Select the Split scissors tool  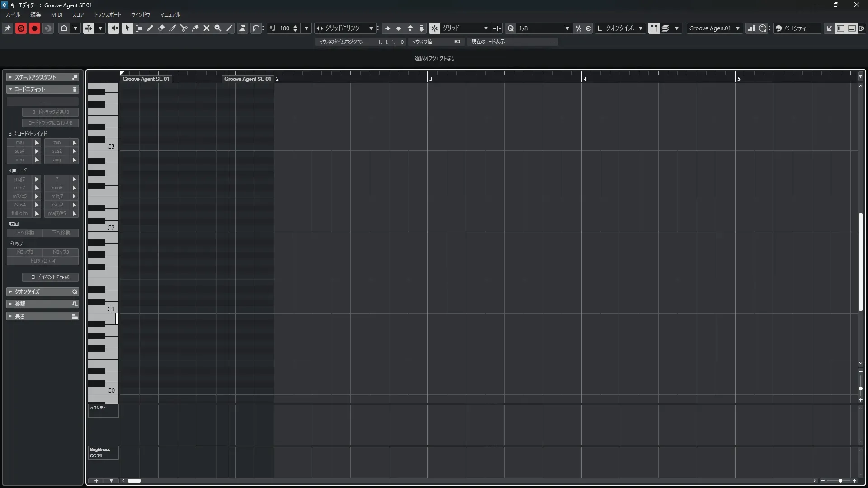184,28
